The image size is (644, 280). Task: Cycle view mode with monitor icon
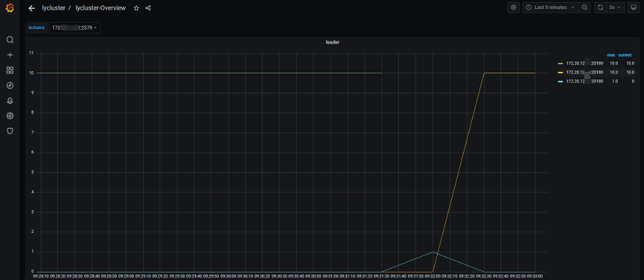tap(634, 7)
